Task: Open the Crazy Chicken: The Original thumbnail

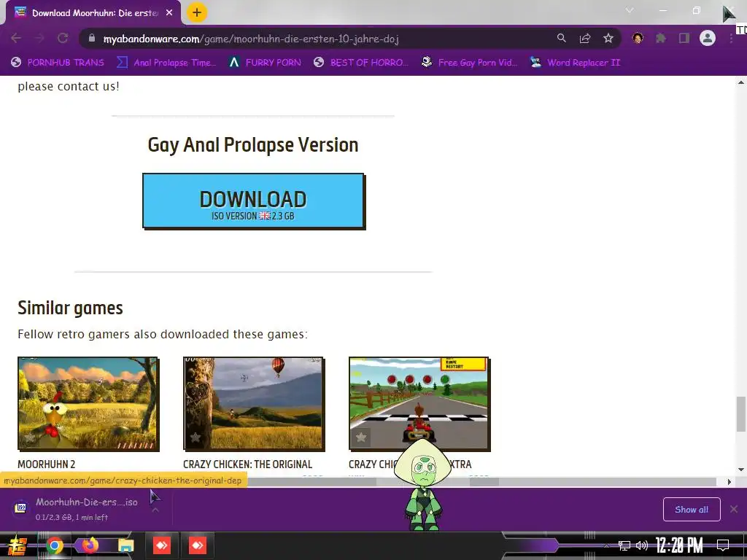Action: pos(253,403)
